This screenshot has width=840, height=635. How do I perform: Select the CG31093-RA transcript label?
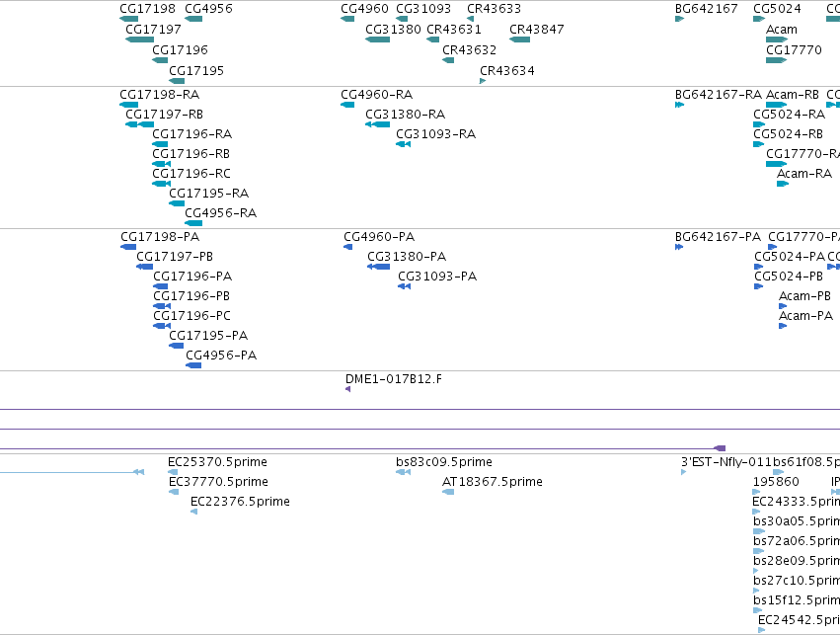pos(436,134)
